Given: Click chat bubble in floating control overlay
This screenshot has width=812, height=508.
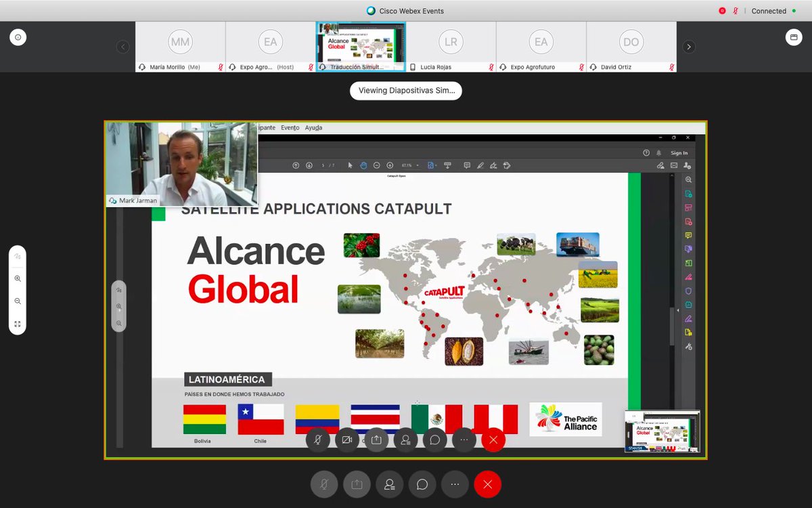Looking at the screenshot, I should pos(434,440).
